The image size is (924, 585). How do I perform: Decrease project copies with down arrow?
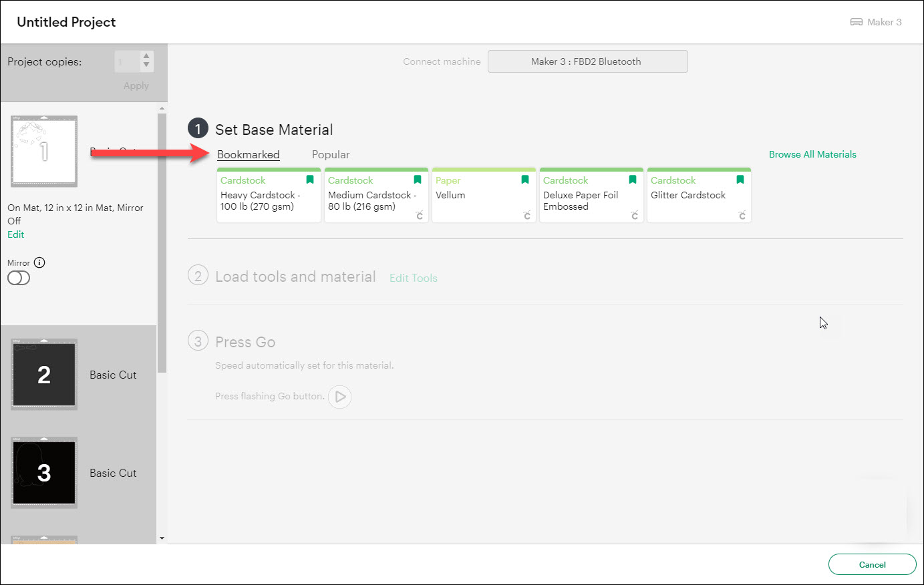point(146,65)
